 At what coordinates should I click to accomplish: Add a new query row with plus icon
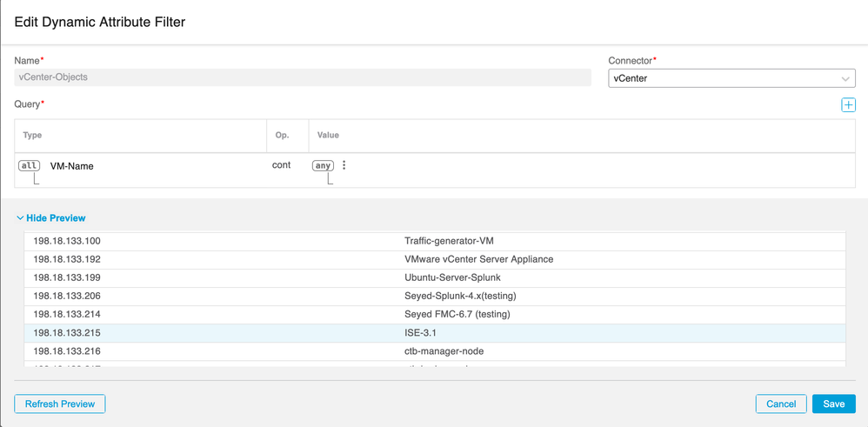click(848, 104)
